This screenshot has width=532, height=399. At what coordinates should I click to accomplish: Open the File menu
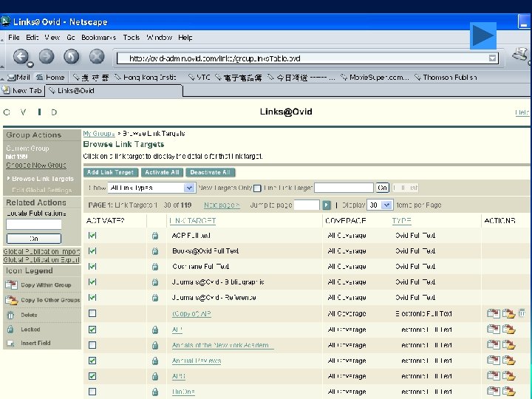point(14,38)
